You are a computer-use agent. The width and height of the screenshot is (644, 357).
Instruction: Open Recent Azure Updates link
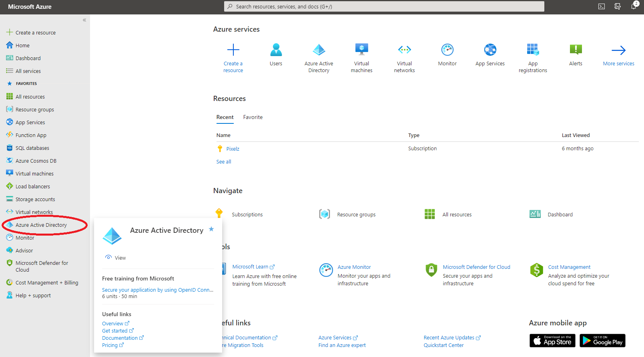click(452, 338)
